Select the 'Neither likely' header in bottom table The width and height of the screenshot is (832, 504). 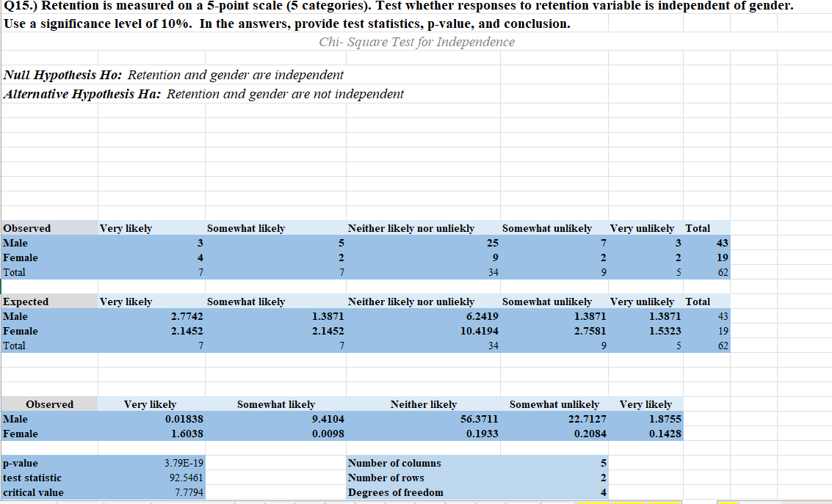423,404
